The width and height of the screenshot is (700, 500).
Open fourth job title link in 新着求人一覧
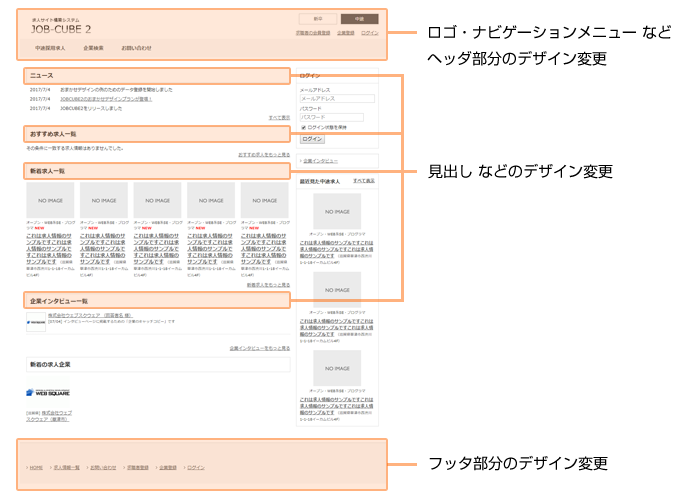[x=209, y=249]
